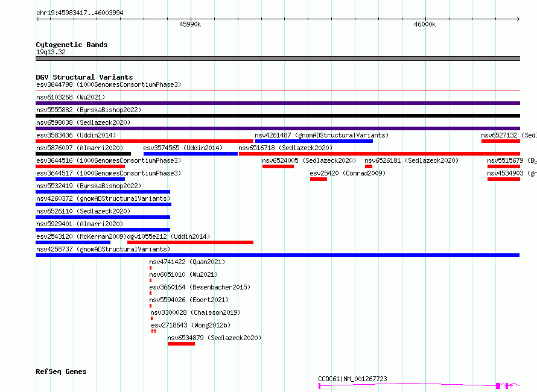Open the esv2718643 (Wong2012b) variant label

coord(190,325)
